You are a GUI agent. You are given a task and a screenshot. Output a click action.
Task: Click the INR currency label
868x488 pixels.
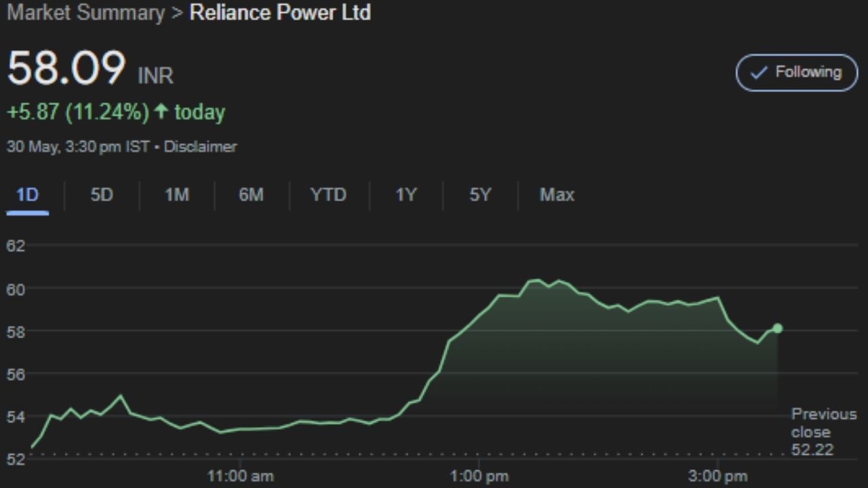(x=155, y=75)
